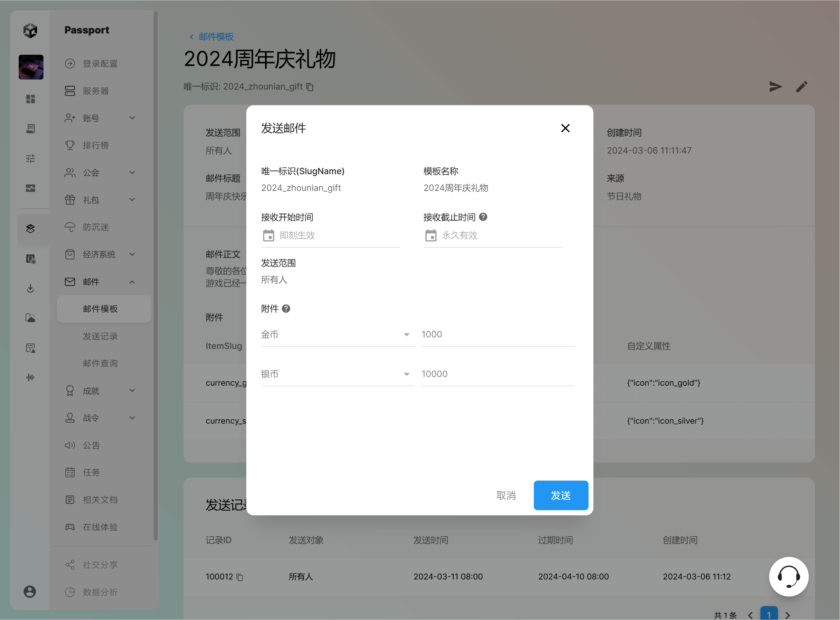The image size is (840, 620).
Task: Copy the unique identifier 2024_zhounian_gift
Action: (310, 87)
